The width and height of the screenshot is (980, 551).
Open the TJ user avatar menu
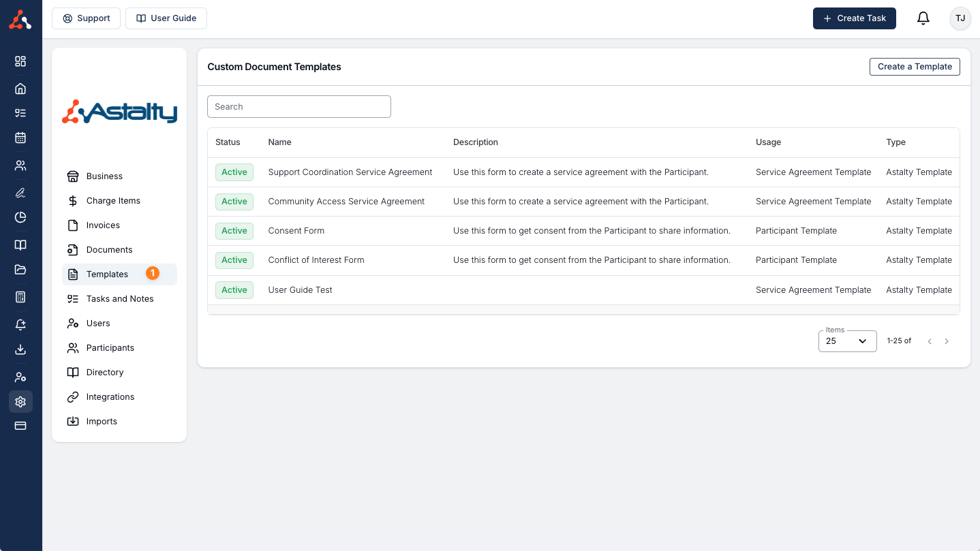(960, 18)
